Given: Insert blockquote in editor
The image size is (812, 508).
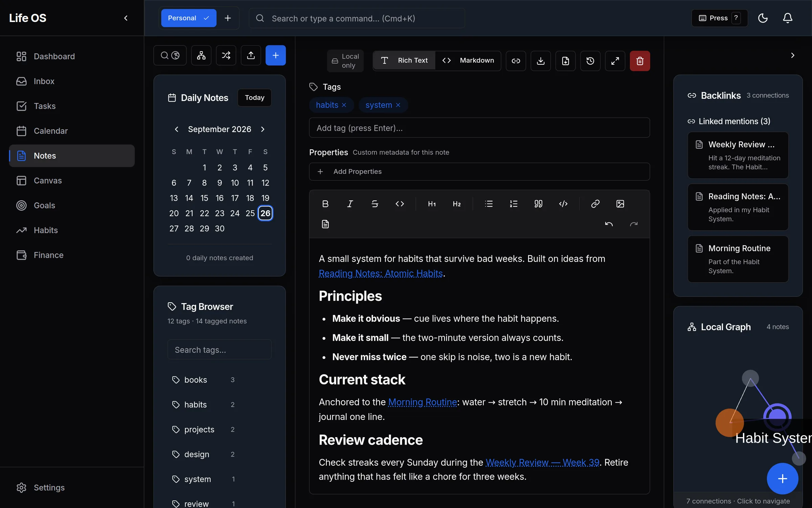Looking at the screenshot, I should (x=538, y=204).
